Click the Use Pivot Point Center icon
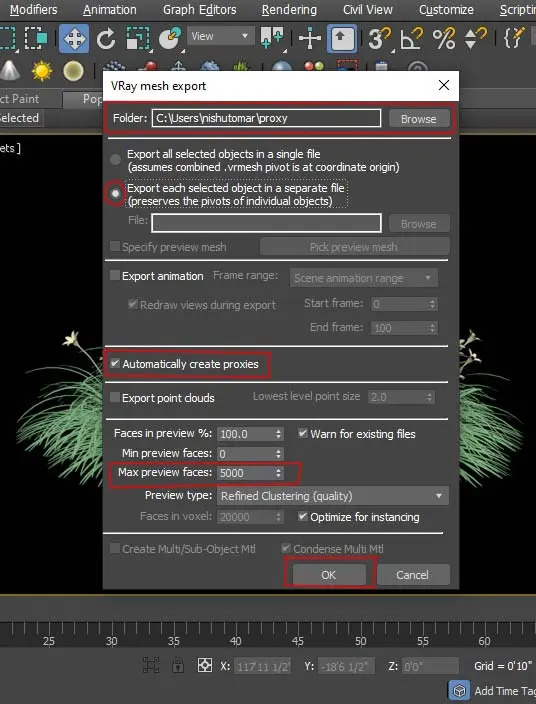This screenshot has height=704, width=536. click(272, 38)
